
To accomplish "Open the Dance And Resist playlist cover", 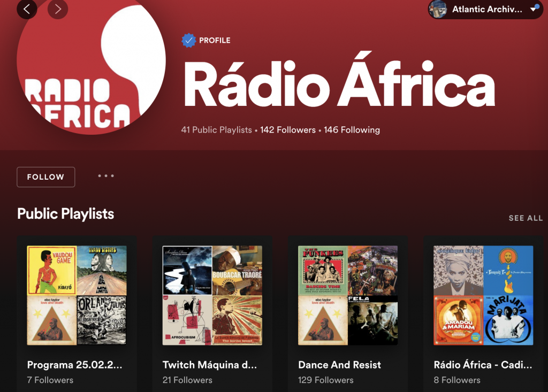I will coord(347,295).
